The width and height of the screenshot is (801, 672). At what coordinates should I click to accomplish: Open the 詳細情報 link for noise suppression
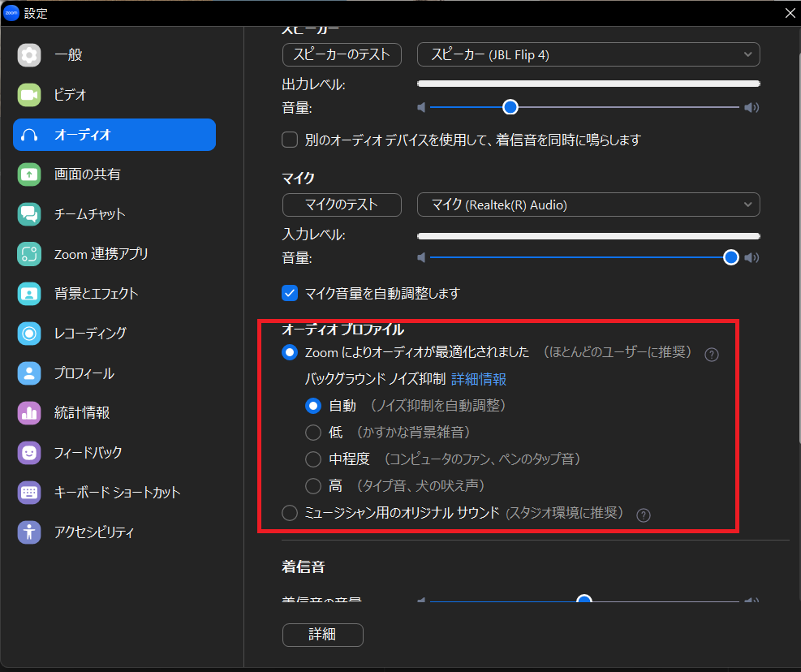point(479,379)
